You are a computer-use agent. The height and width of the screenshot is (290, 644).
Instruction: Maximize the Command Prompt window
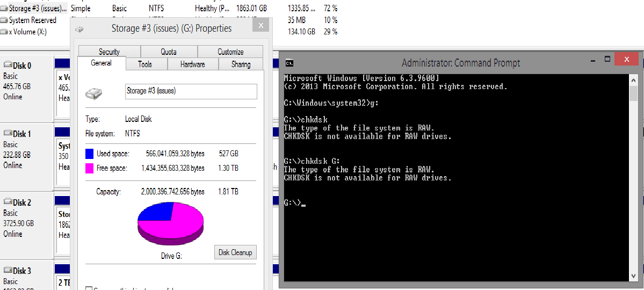coord(607,59)
